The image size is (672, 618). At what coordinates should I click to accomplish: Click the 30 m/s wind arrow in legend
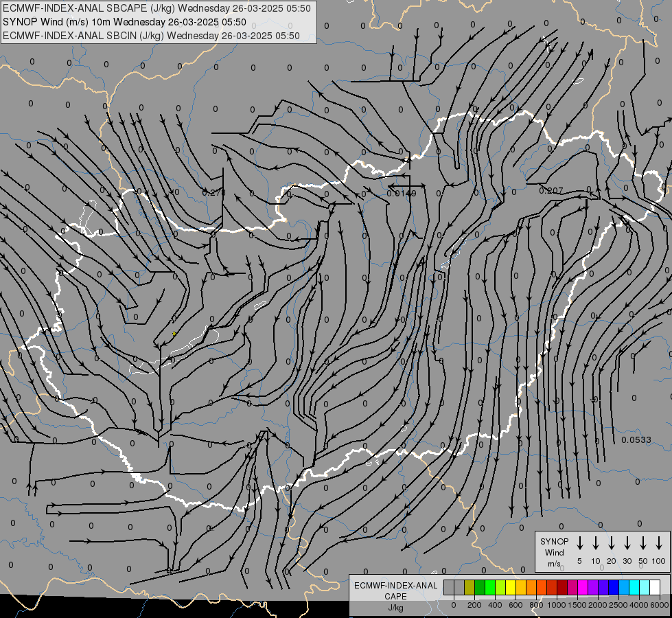pyautogui.click(x=627, y=543)
